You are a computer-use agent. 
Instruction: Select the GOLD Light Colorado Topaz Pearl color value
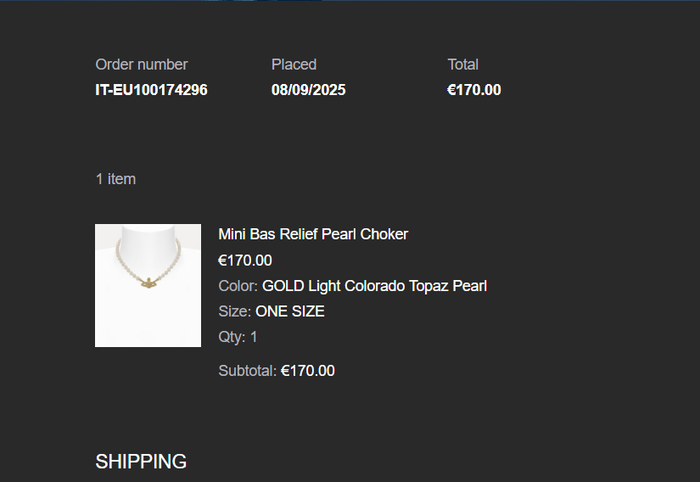tap(374, 286)
